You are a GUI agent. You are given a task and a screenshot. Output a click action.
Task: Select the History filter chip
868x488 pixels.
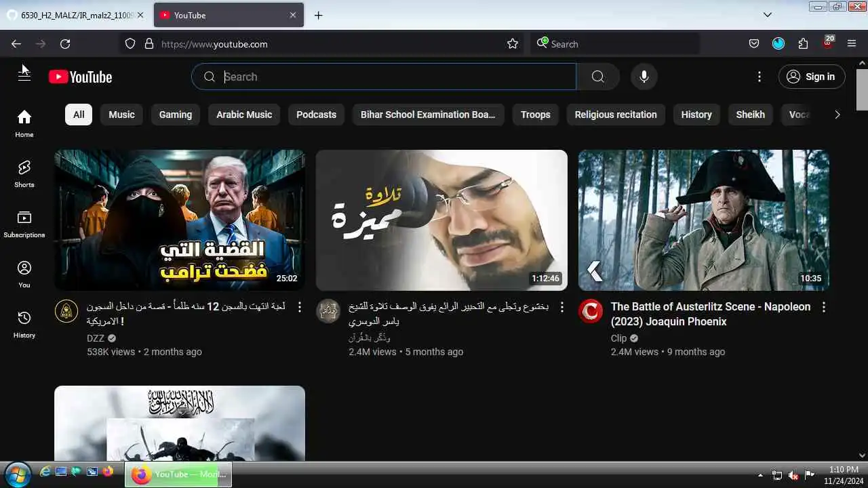tap(696, 115)
